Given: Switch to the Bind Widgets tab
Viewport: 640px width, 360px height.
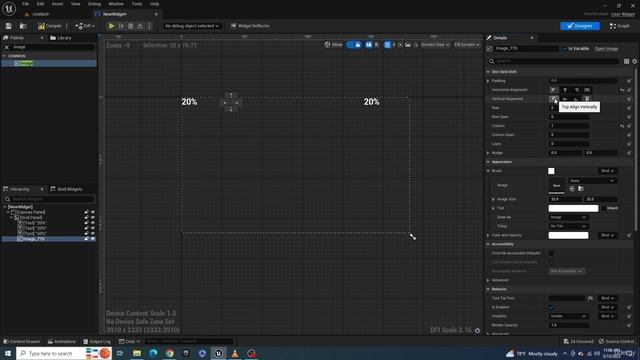Looking at the screenshot, I should 66,189.
